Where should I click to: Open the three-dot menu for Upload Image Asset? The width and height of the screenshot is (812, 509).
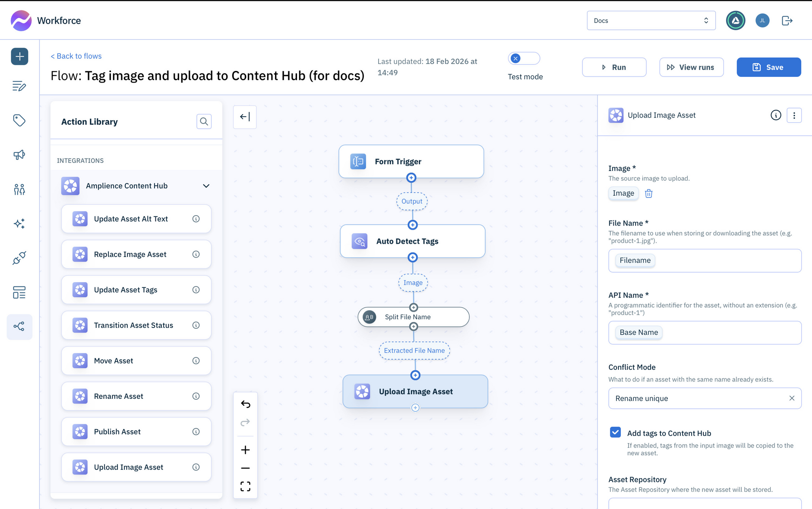794,115
